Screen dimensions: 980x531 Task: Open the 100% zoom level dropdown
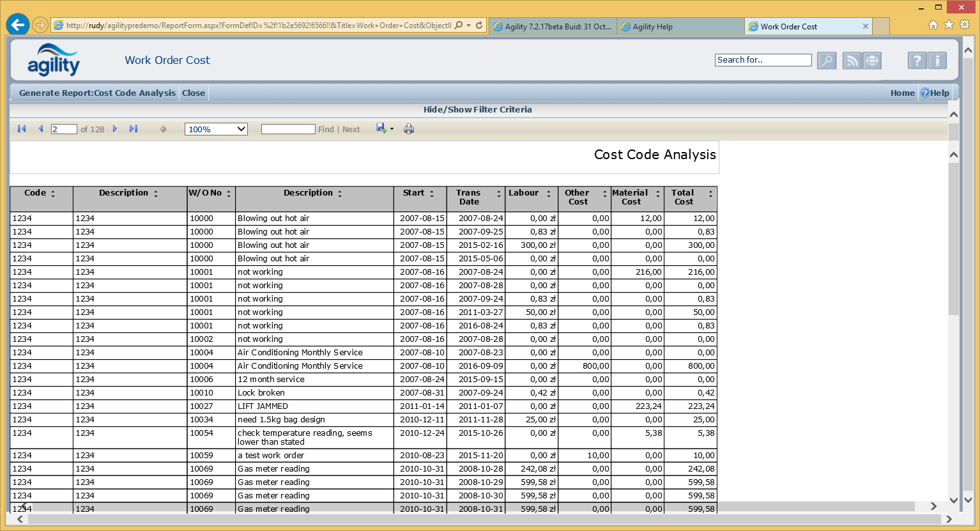click(216, 129)
